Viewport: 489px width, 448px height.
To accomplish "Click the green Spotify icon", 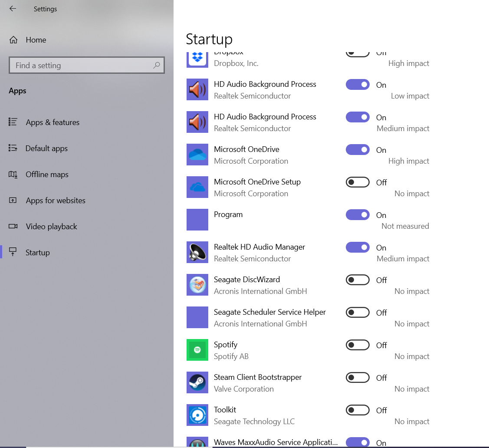I will [197, 350].
